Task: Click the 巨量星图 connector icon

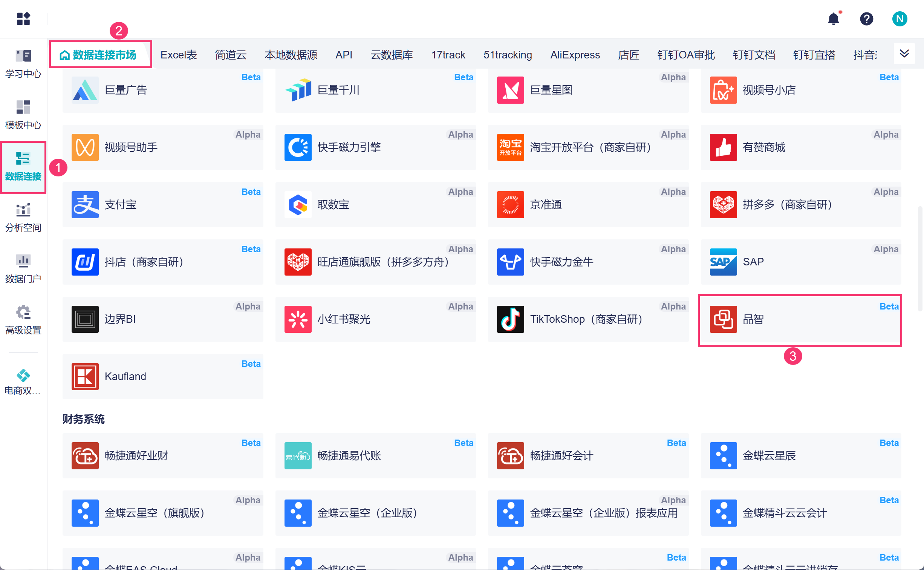Action: pos(511,90)
